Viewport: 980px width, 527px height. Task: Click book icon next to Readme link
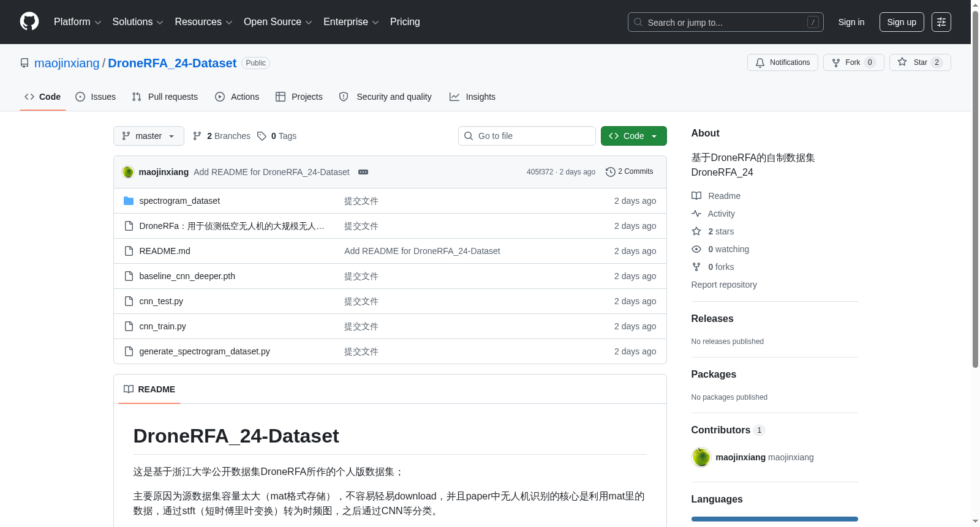click(696, 196)
